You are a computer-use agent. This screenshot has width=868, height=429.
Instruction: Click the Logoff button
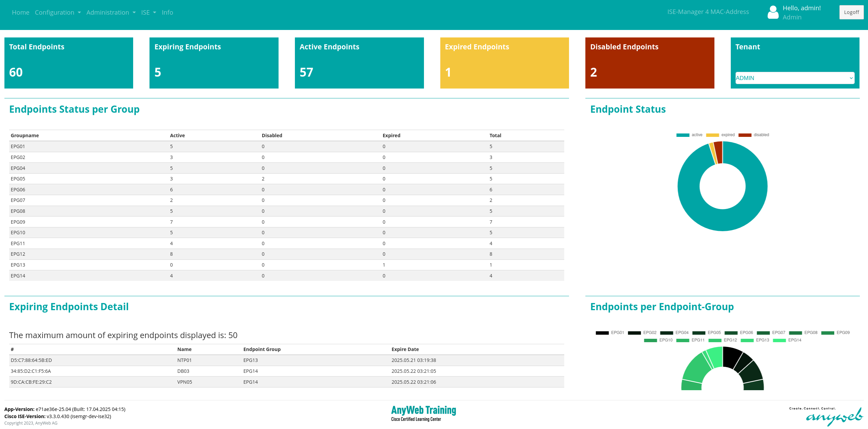point(851,12)
